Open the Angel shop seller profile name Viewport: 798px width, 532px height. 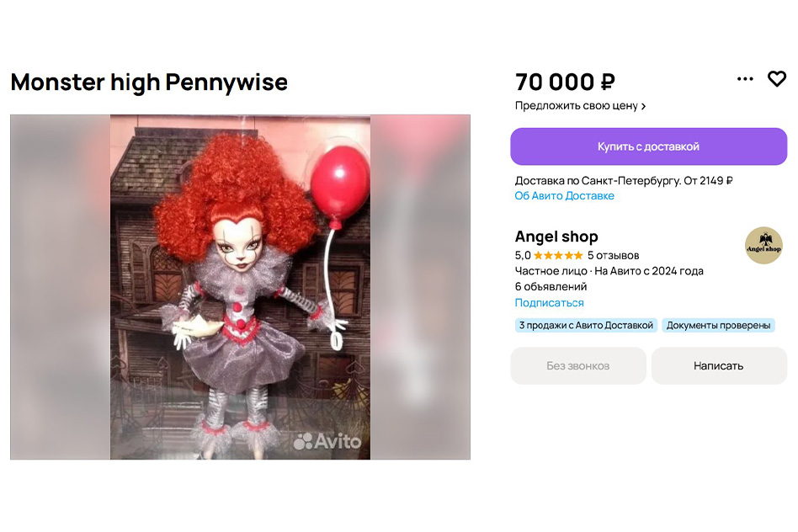[x=556, y=237]
